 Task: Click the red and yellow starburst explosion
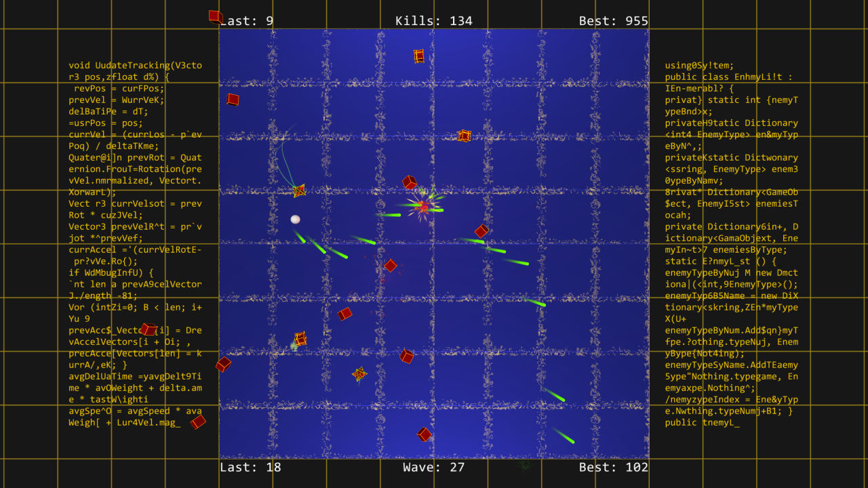coord(424,206)
